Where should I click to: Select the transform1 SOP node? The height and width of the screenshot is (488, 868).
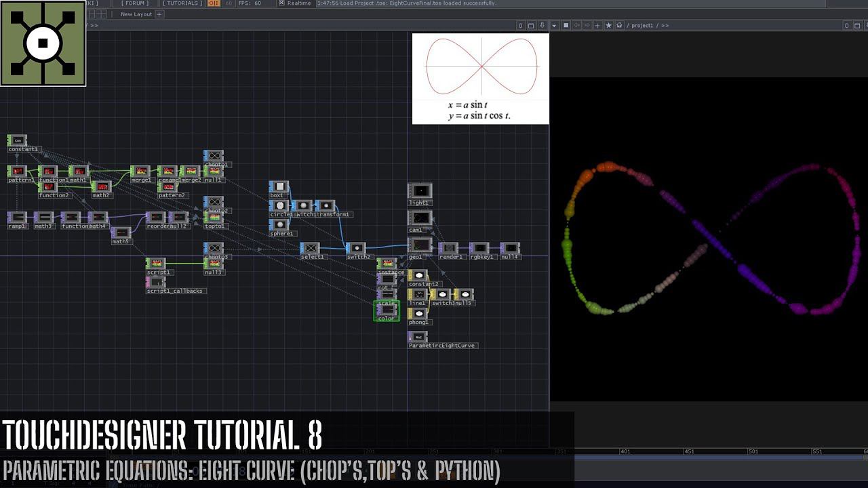325,205
